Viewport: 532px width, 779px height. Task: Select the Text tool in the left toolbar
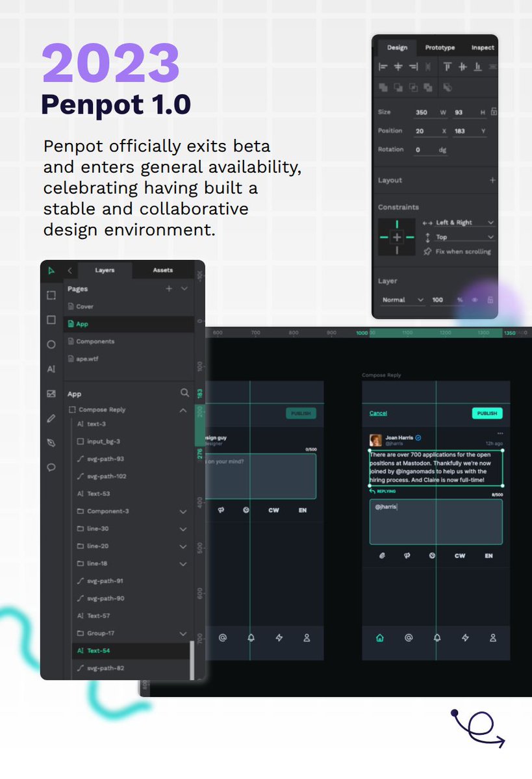click(x=51, y=368)
